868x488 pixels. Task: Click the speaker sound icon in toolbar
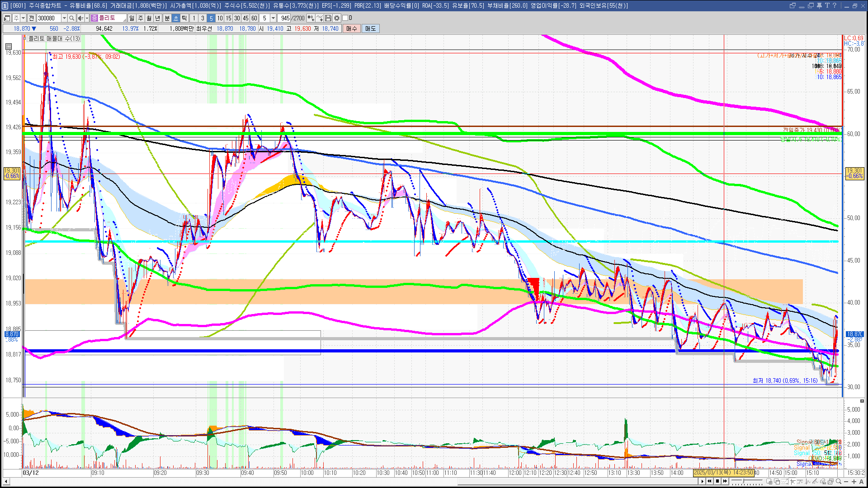[x=80, y=18]
